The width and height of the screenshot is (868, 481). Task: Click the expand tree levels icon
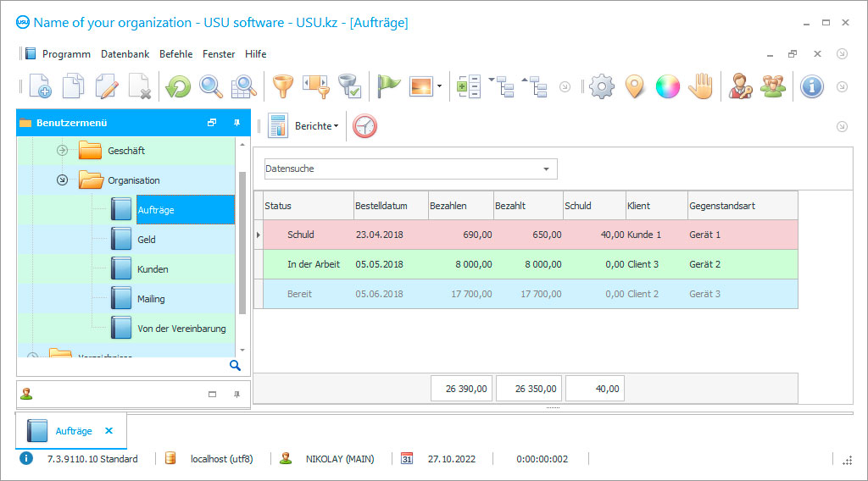[x=502, y=87]
